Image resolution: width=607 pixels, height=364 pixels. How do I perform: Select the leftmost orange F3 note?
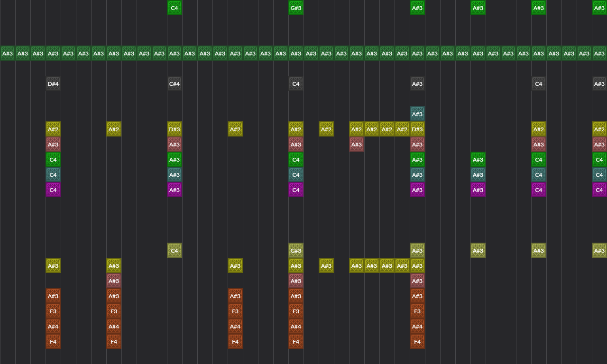tap(53, 311)
